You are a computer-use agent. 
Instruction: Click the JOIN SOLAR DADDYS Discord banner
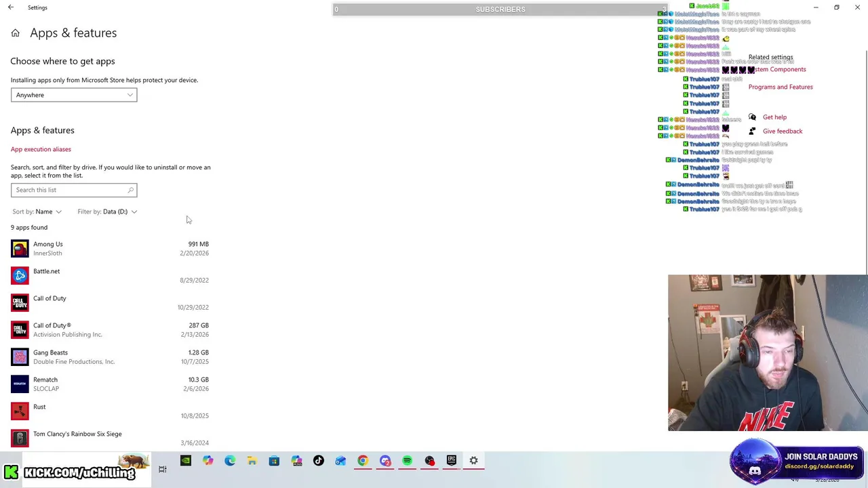tap(797, 462)
